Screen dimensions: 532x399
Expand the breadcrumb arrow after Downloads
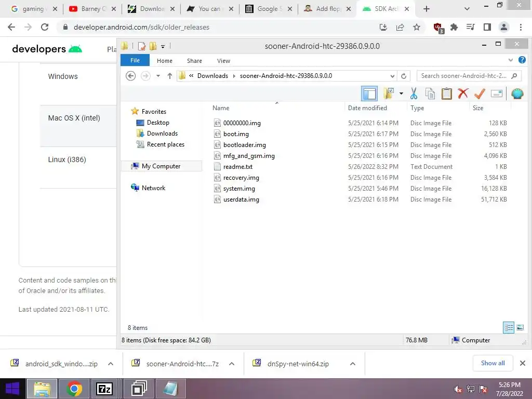(234, 76)
